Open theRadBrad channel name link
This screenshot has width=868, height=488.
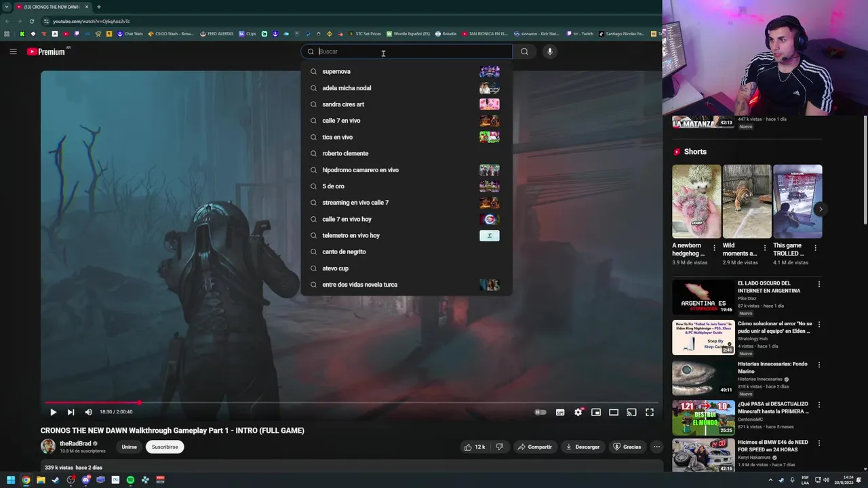click(75, 443)
